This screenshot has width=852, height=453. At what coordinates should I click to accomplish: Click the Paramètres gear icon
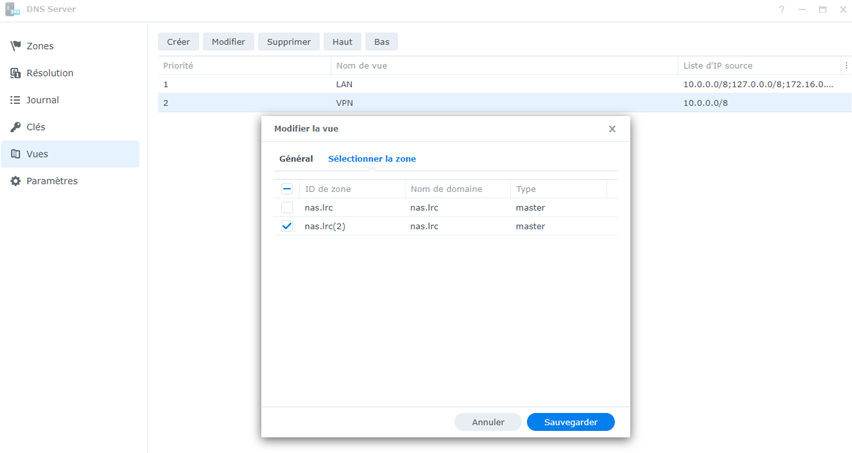pos(15,181)
